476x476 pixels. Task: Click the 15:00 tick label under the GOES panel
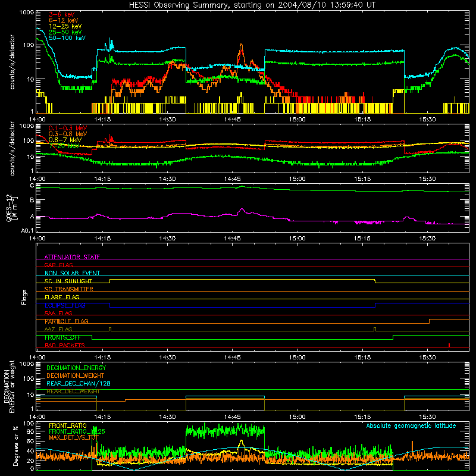[x=297, y=239]
